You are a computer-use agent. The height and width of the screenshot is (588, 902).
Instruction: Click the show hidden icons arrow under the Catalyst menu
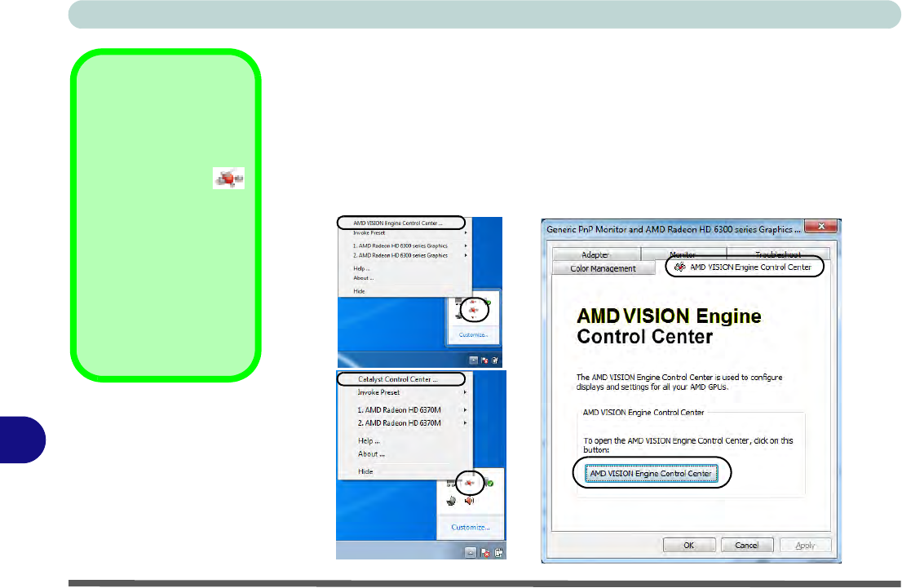pos(471,552)
